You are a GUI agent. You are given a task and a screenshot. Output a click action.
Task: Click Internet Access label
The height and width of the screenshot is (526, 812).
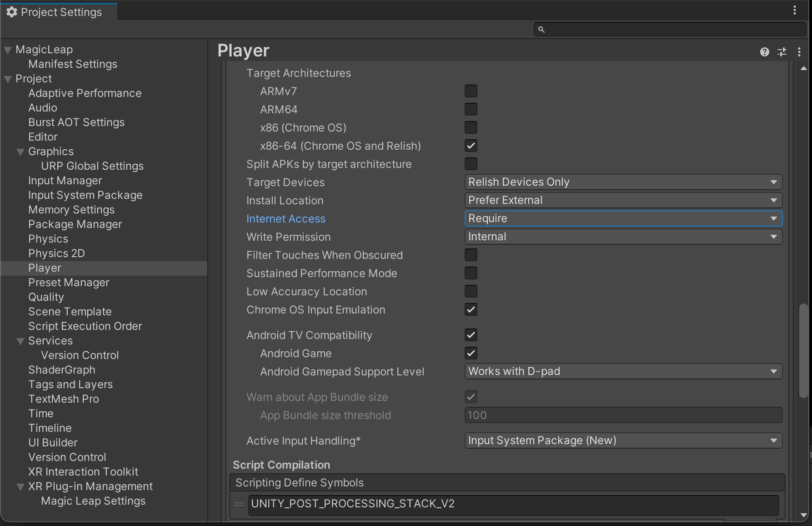(286, 219)
